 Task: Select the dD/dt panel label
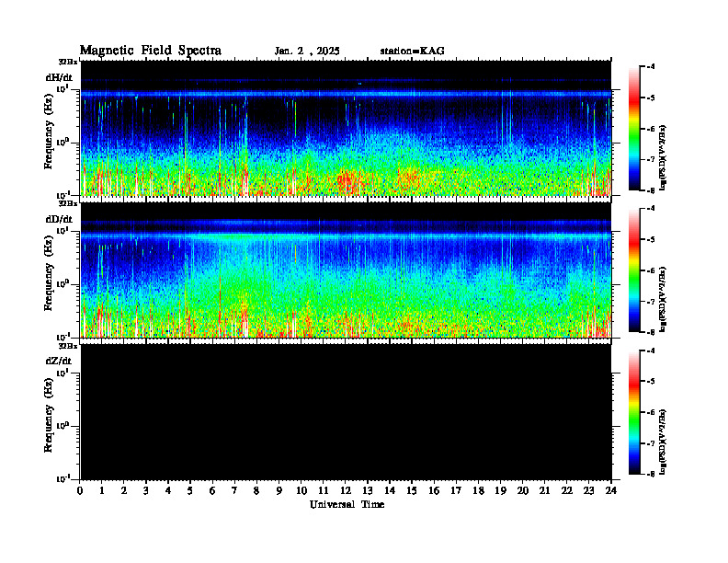[59, 219]
